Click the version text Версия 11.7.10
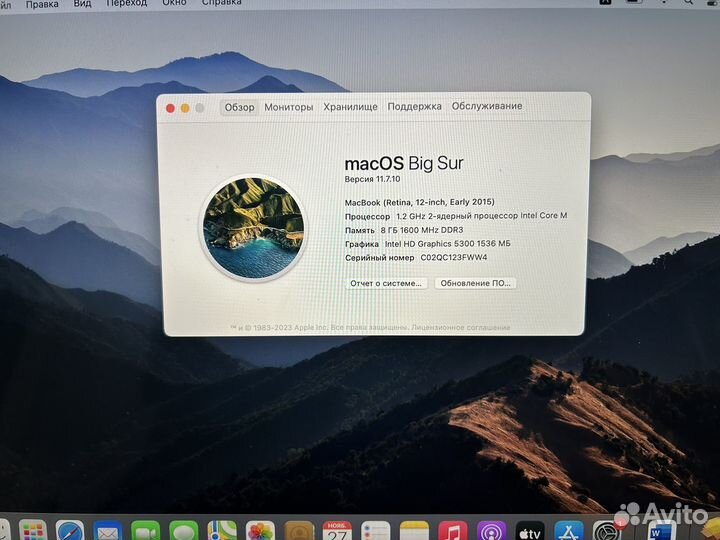 (372, 179)
